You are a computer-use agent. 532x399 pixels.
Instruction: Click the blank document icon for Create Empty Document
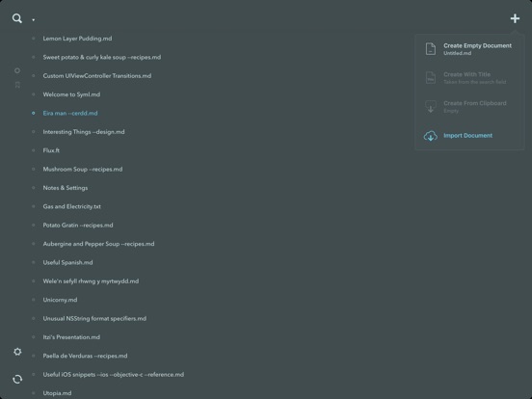pos(431,49)
